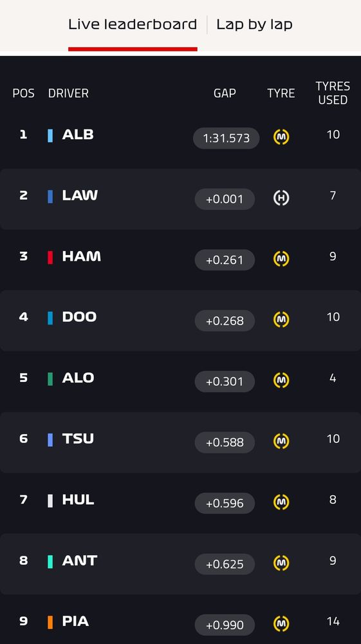Open the ALO driver row
Image resolution: width=361 pixels, height=644 pixels.
180,381
